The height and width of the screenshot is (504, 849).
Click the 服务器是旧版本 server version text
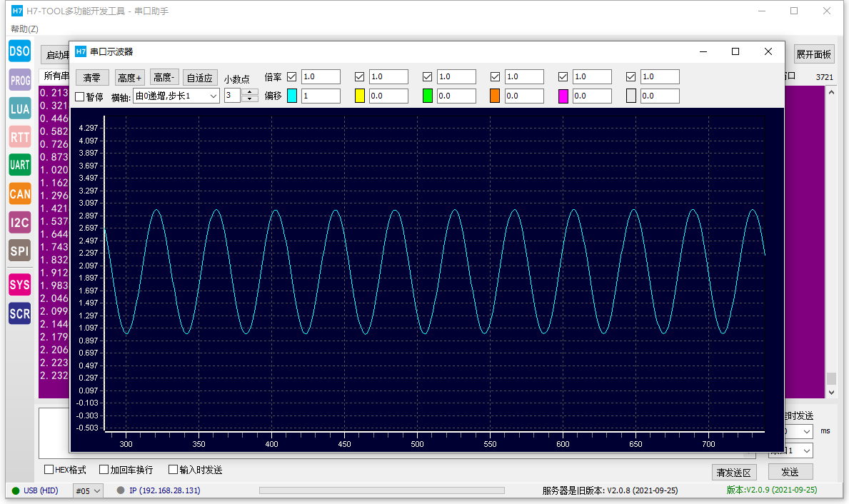click(610, 490)
